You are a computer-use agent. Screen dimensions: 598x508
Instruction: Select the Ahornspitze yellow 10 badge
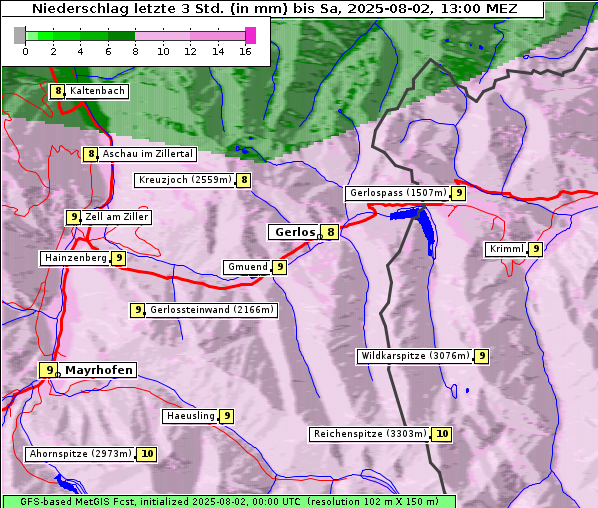tap(147, 454)
